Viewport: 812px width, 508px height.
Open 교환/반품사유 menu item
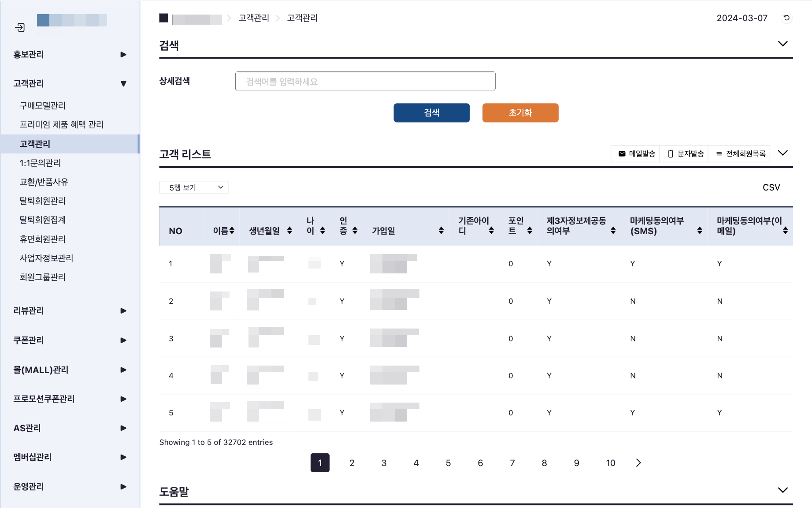point(44,182)
